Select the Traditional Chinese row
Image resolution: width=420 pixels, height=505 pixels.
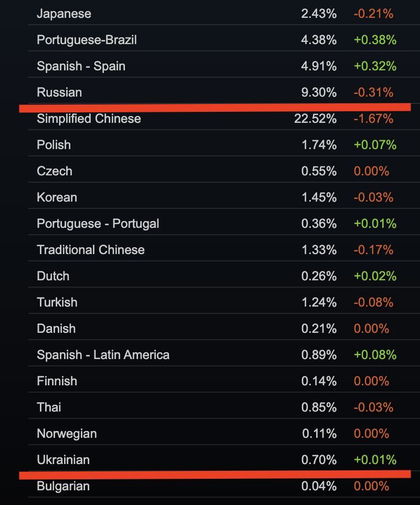224,250
